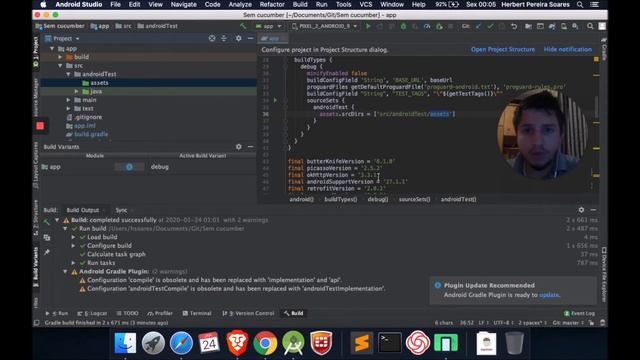Click the Hide notification link
The height and width of the screenshot is (360, 640).
[567, 49]
